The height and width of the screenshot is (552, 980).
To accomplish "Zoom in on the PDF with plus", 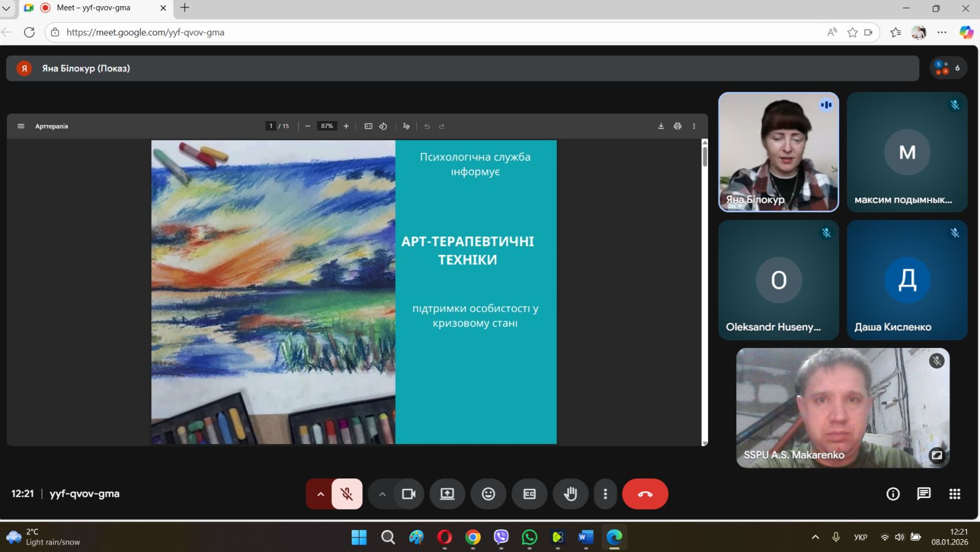I will (346, 126).
